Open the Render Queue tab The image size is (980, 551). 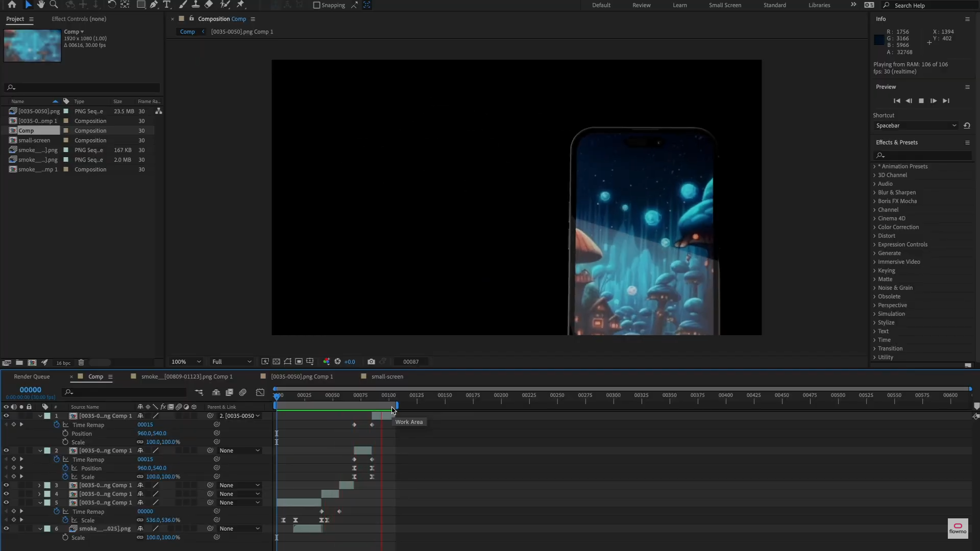(x=32, y=377)
